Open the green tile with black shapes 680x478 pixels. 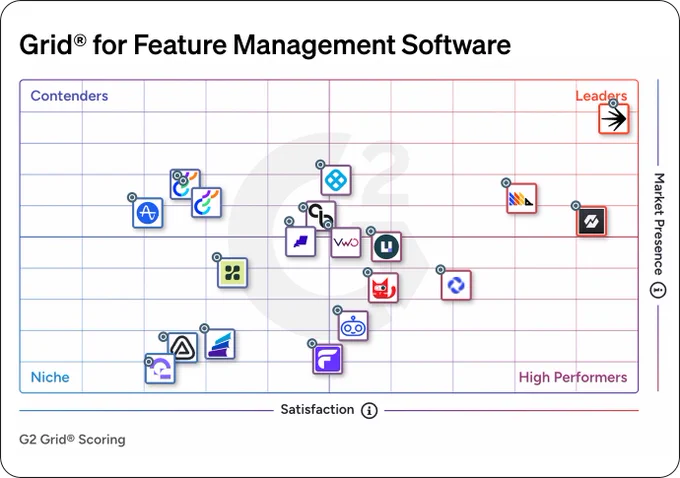232,273
